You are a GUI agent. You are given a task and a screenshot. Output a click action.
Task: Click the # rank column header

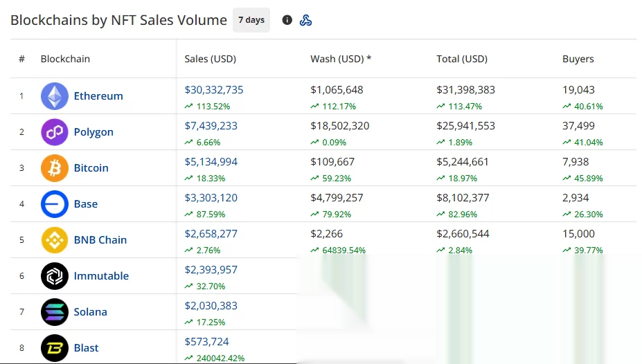click(x=21, y=59)
